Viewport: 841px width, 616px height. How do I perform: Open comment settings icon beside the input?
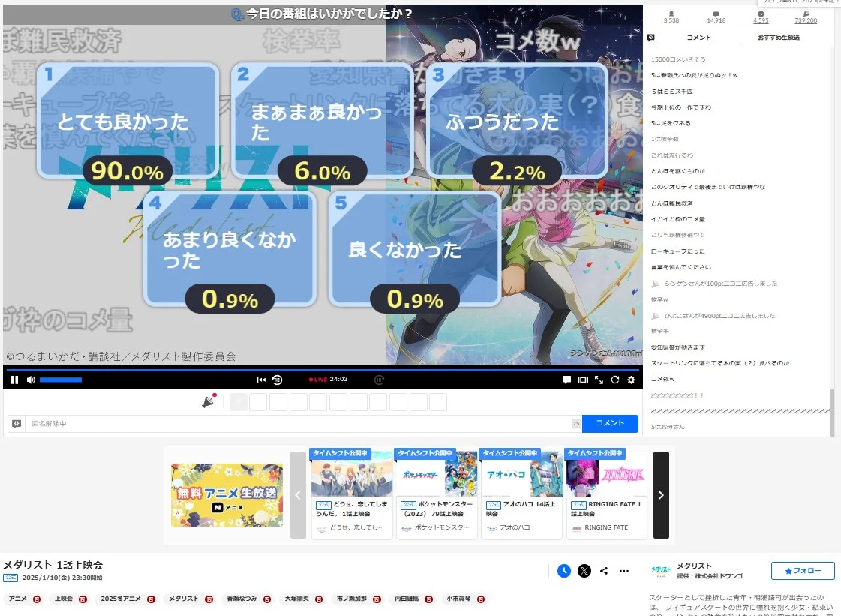[17, 424]
